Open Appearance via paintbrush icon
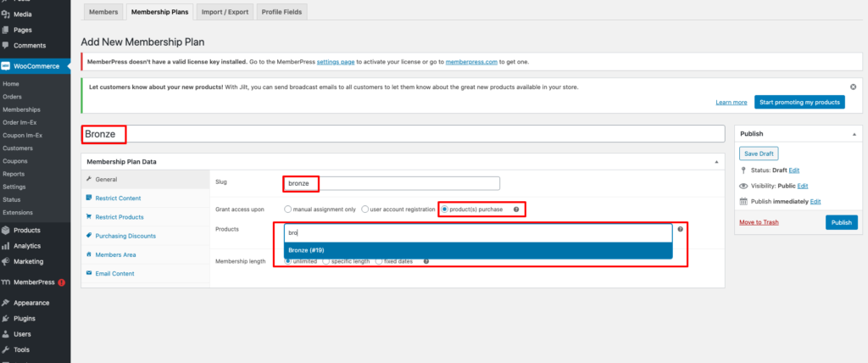 [x=6, y=303]
